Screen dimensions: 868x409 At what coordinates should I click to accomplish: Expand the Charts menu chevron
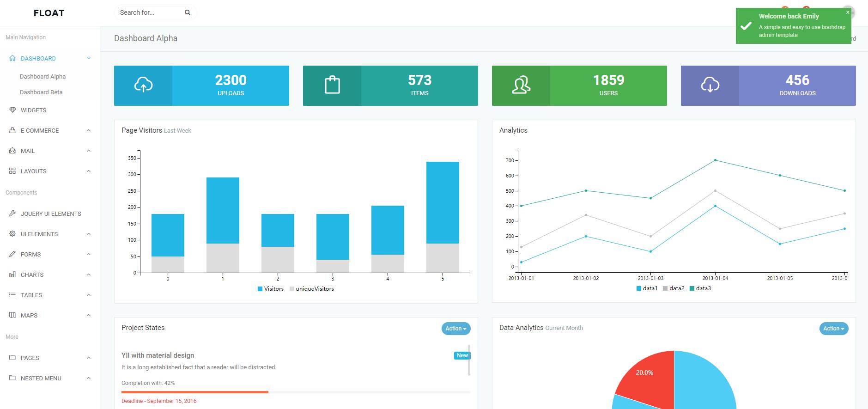(x=89, y=275)
